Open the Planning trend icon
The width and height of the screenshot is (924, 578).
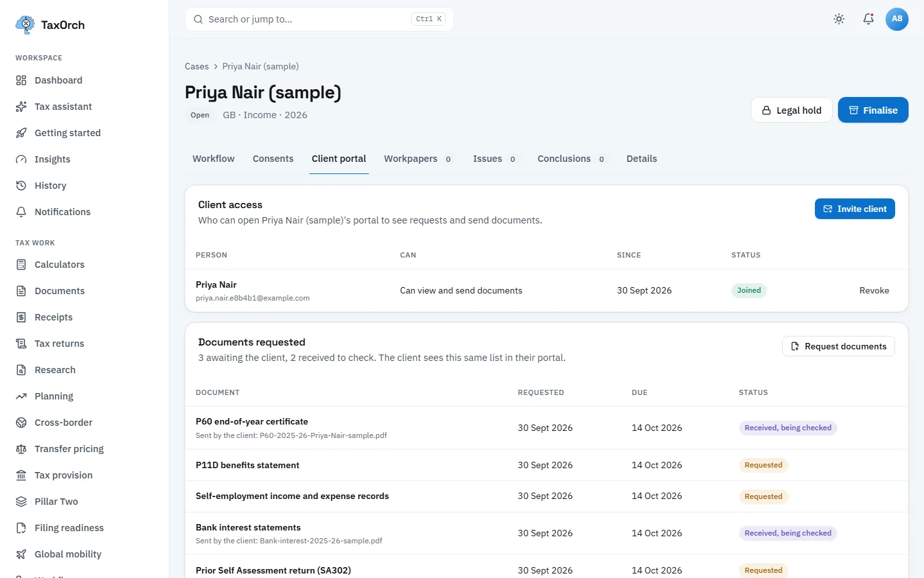[21, 396]
